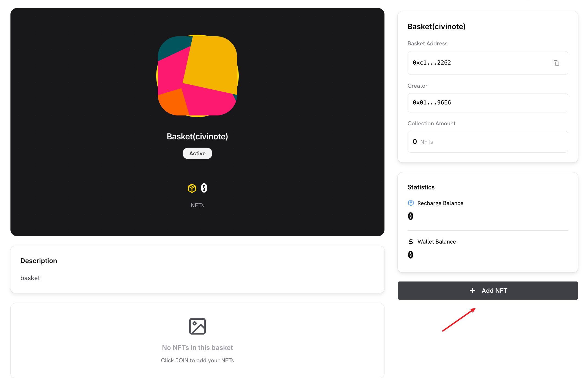The image size is (588, 392).
Task: Click the empty-basket image placeholder icon
Action: 197,326
